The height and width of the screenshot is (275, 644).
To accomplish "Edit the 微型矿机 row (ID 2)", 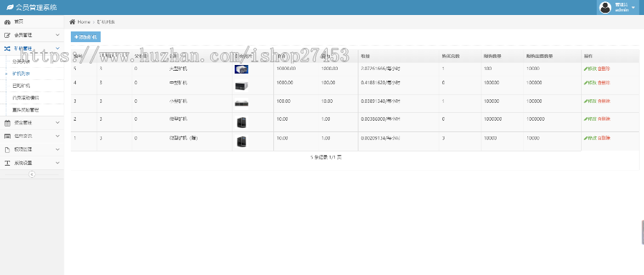I will click(590, 119).
